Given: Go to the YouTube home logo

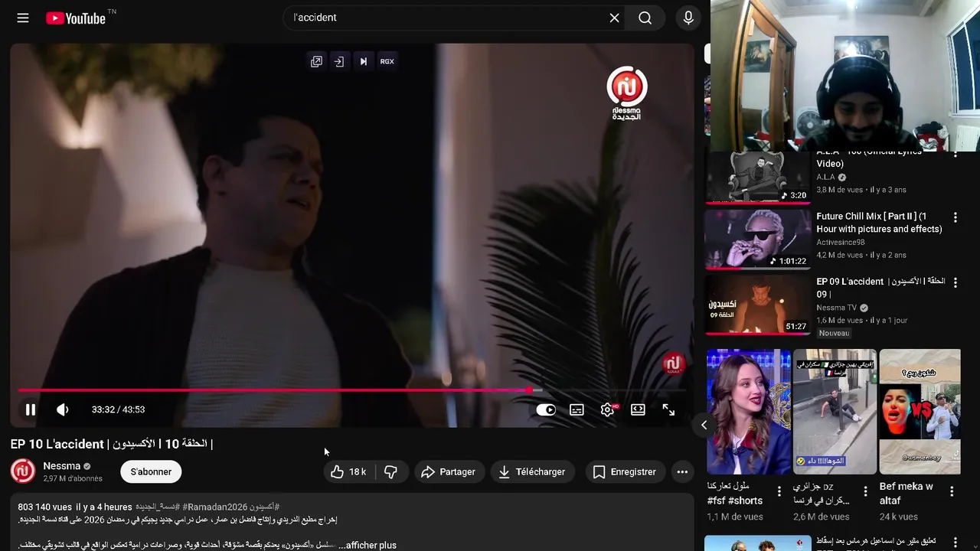Looking at the screenshot, I should (75, 18).
